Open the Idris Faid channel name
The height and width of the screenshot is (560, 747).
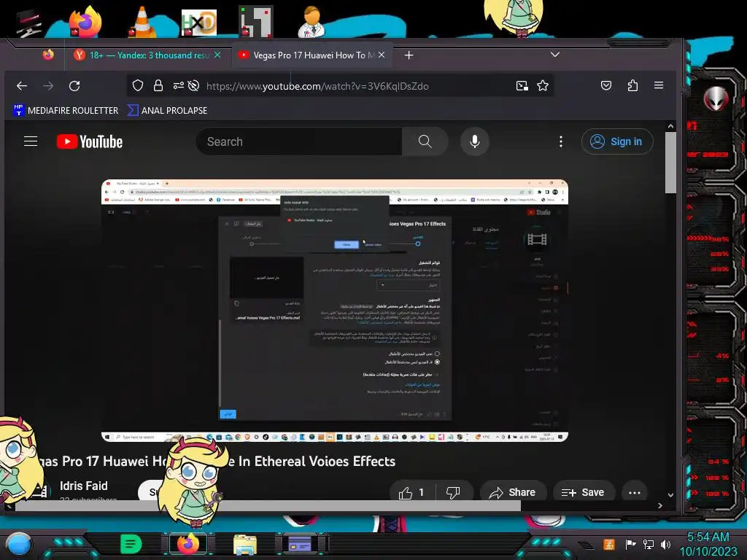[84, 486]
